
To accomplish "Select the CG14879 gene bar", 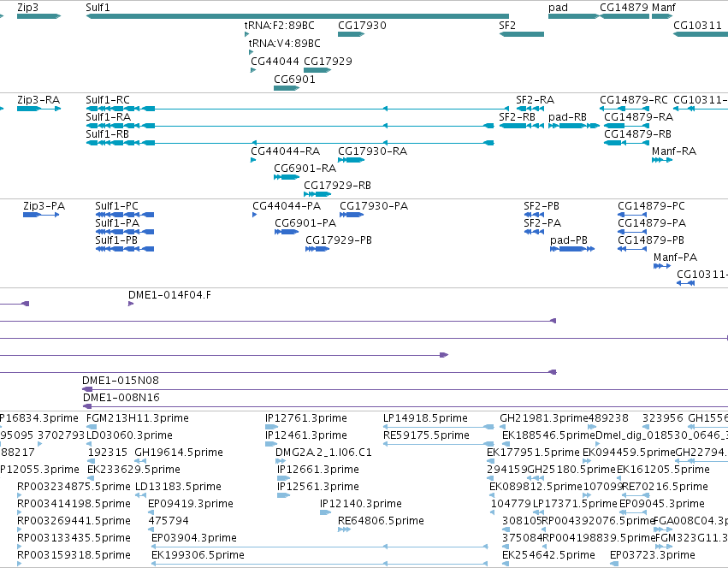I will point(624,16).
